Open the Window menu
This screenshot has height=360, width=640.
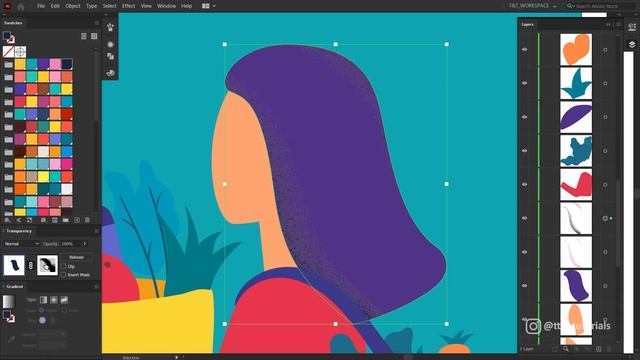tap(167, 6)
